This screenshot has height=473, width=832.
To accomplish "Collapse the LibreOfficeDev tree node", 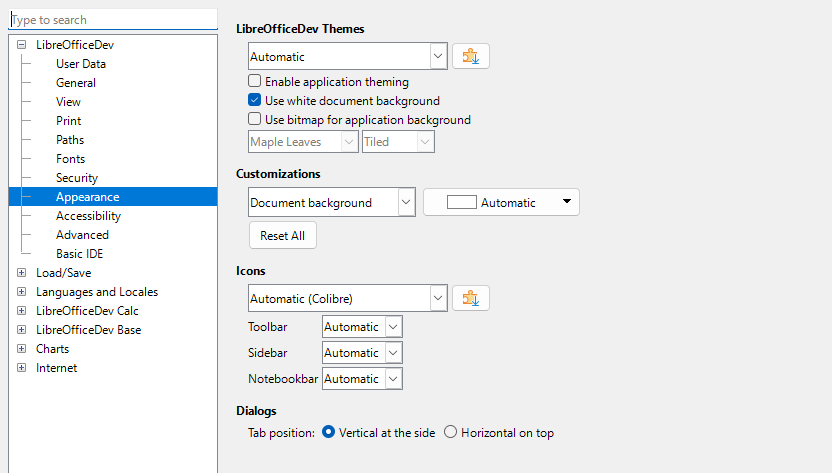I will (21, 45).
